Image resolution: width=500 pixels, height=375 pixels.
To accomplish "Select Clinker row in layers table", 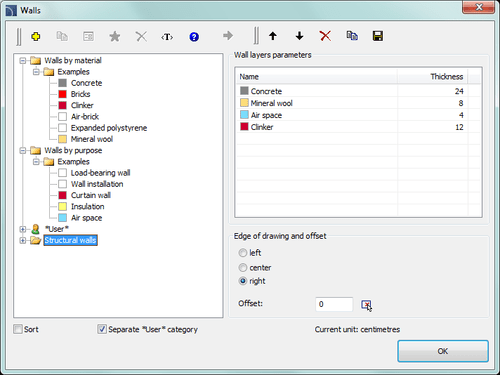I will pos(358,127).
